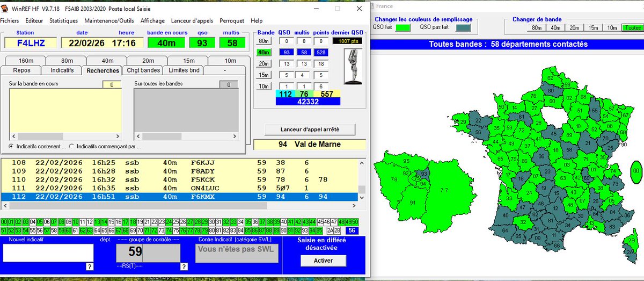Click department cell 58 in the grid
The image size is (644, 281).
pos(54,230)
